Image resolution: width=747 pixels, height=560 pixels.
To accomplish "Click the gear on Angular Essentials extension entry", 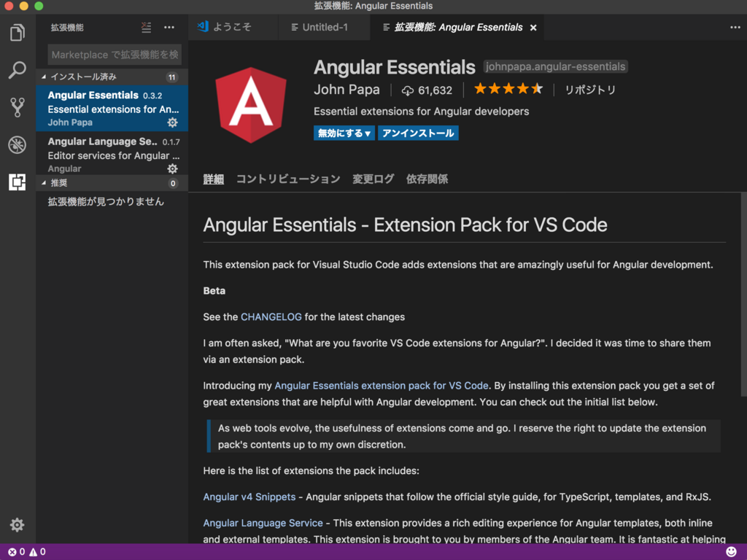I will coord(172,122).
